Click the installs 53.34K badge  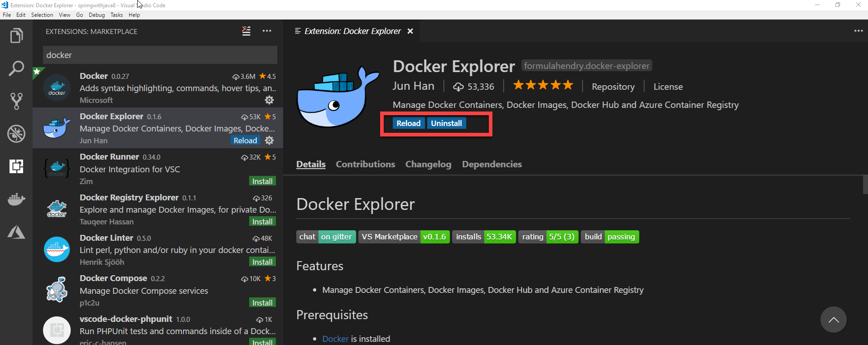(484, 237)
